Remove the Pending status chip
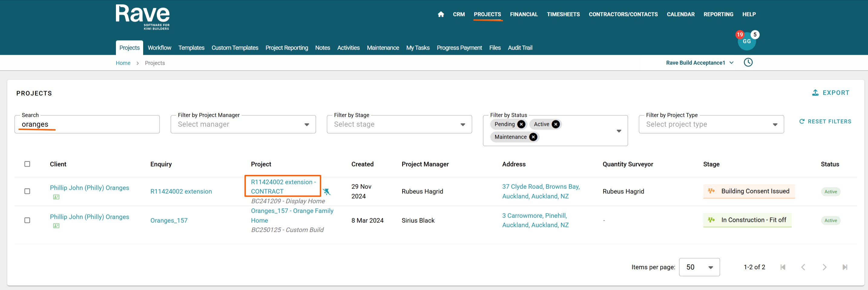Image resolution: width=868 pixels, height=290 pixels. (521, 124)
